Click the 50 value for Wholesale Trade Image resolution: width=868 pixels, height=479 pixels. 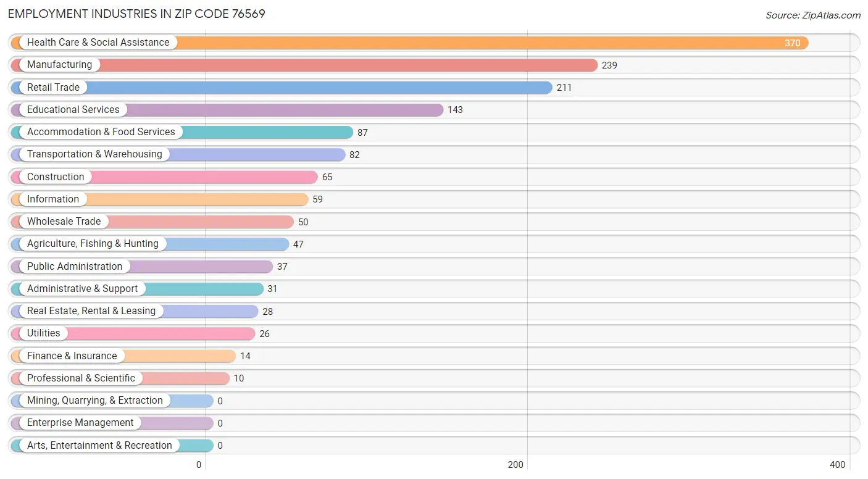(303, 222)
